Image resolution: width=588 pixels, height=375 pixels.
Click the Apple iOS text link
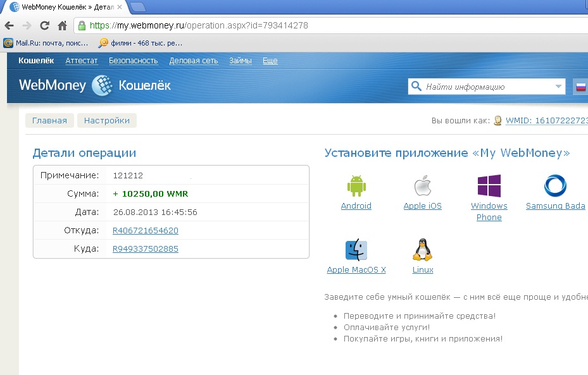(423, 206)
